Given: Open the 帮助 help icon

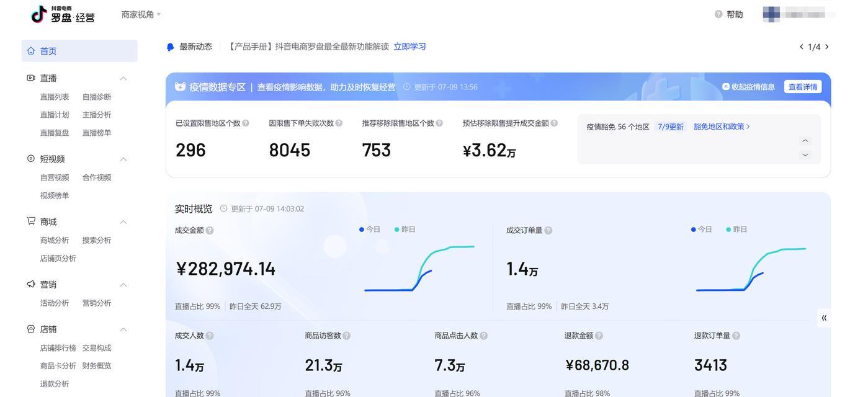Looking at the screenshot, I should click(x=718, y=14).
